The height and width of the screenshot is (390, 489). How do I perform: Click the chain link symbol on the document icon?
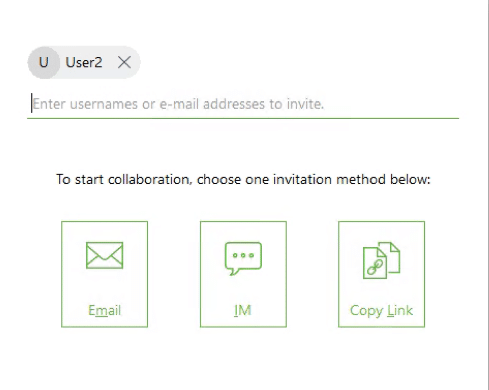click(375, 267)
